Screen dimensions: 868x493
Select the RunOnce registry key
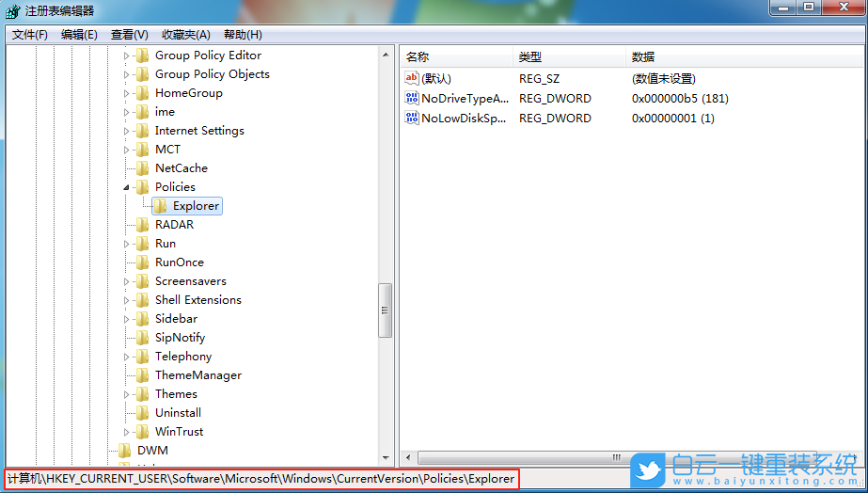coord(179,262)
